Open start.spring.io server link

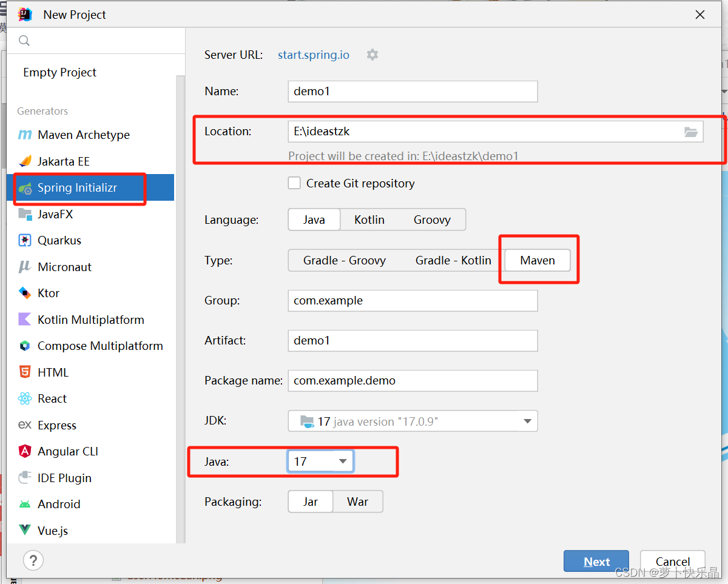[314, 55]
